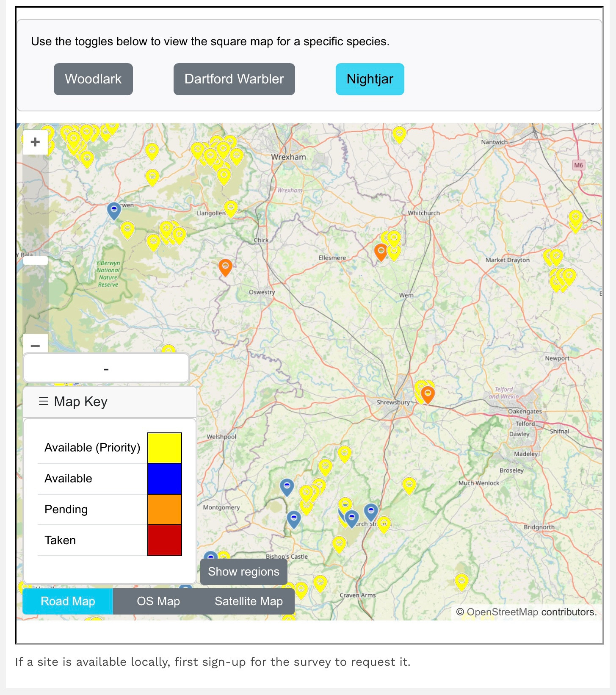
Task: Click the blue marker northeast of Montgomery
Action: [287, 487]
